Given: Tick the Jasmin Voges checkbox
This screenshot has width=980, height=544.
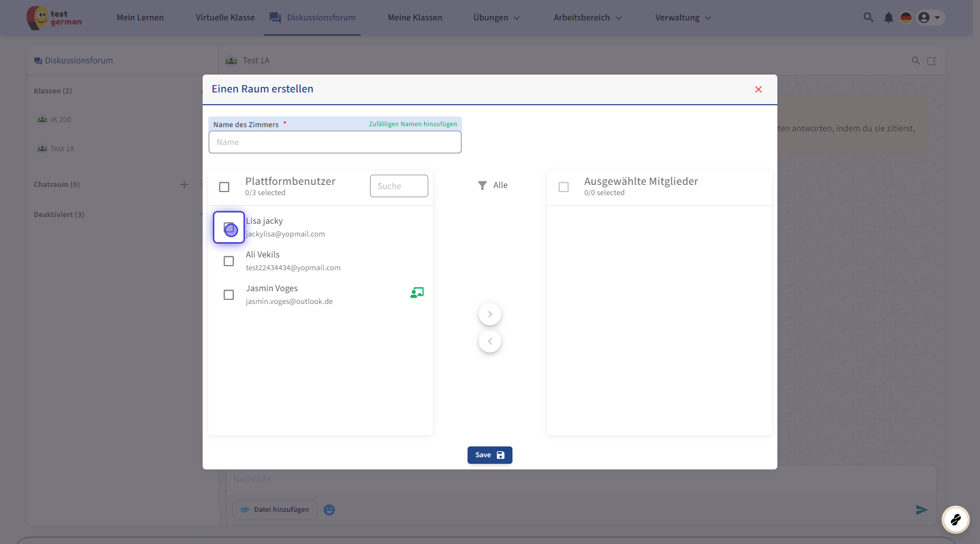Looking at the screenshot, I should click(x=229, y=295).
